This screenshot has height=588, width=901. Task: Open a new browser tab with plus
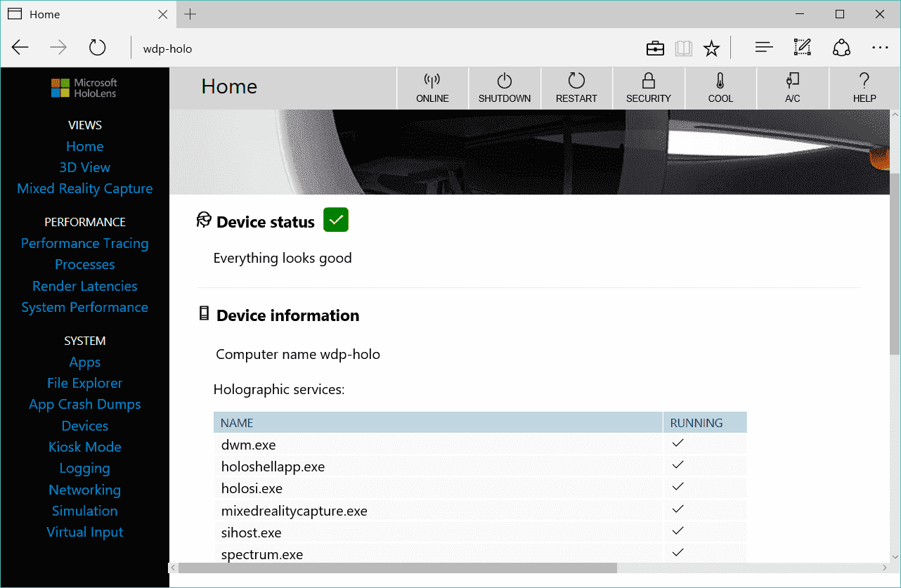(190, 14)
